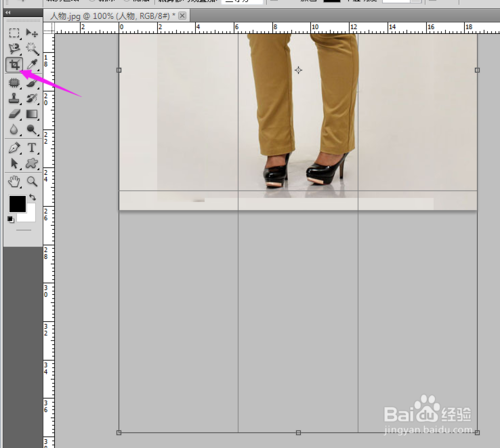This screenshot has width=500, height=448.
Task: Activate the Horizontal Type tool
Action: 32,148
